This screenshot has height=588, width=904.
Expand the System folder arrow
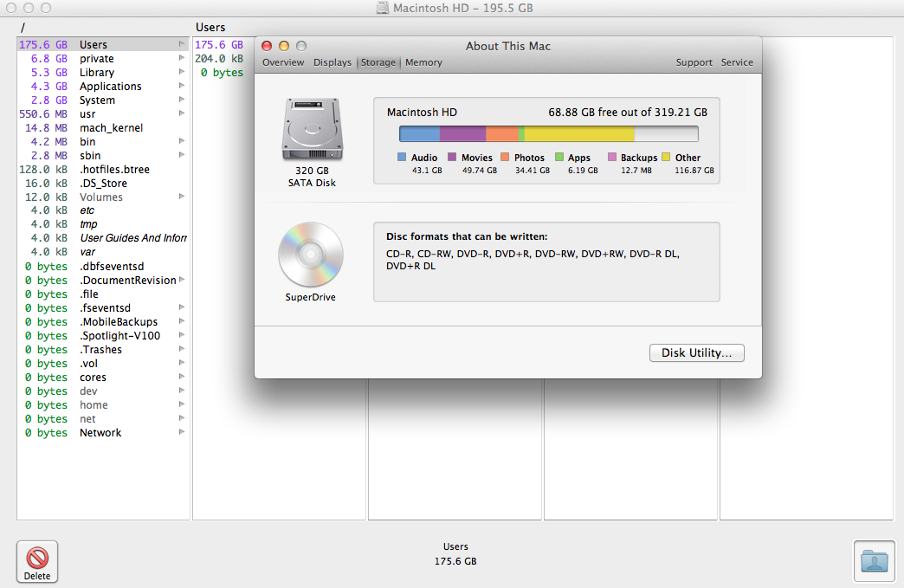tap(182, 99)
